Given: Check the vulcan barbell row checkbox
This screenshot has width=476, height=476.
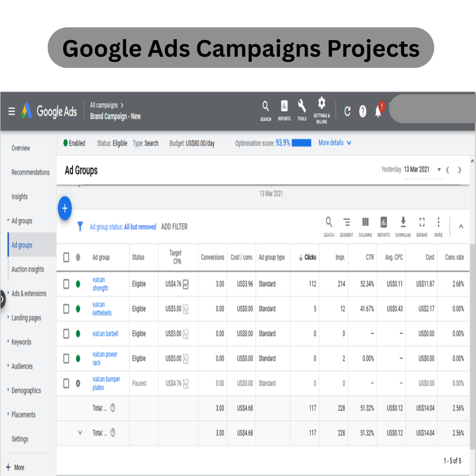Looking at the screenshot, I should click(x=66, y=334).
